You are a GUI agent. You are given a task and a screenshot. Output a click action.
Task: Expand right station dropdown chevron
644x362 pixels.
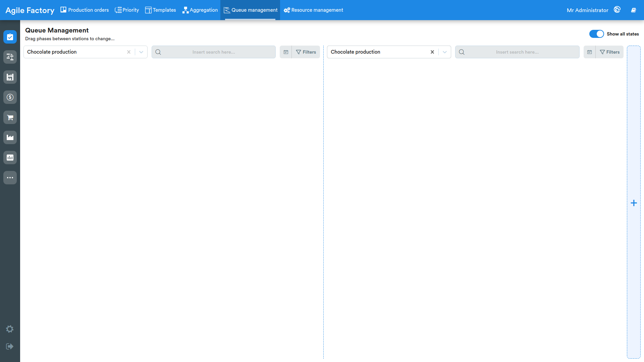point(445,52)
